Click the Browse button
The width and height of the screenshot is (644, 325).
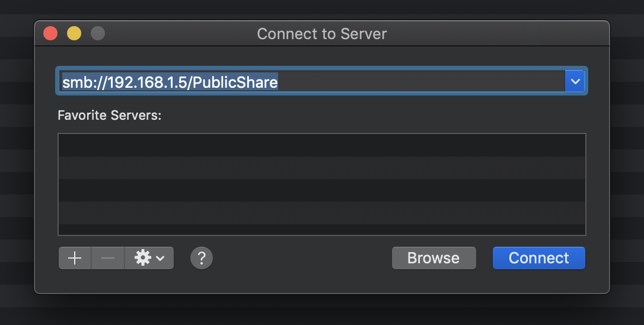[x=433, y=258]
